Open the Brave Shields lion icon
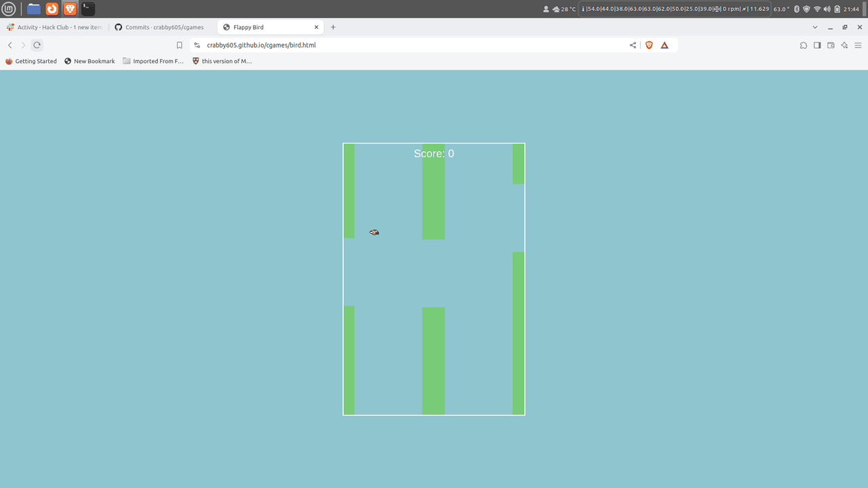 (649, 45)
